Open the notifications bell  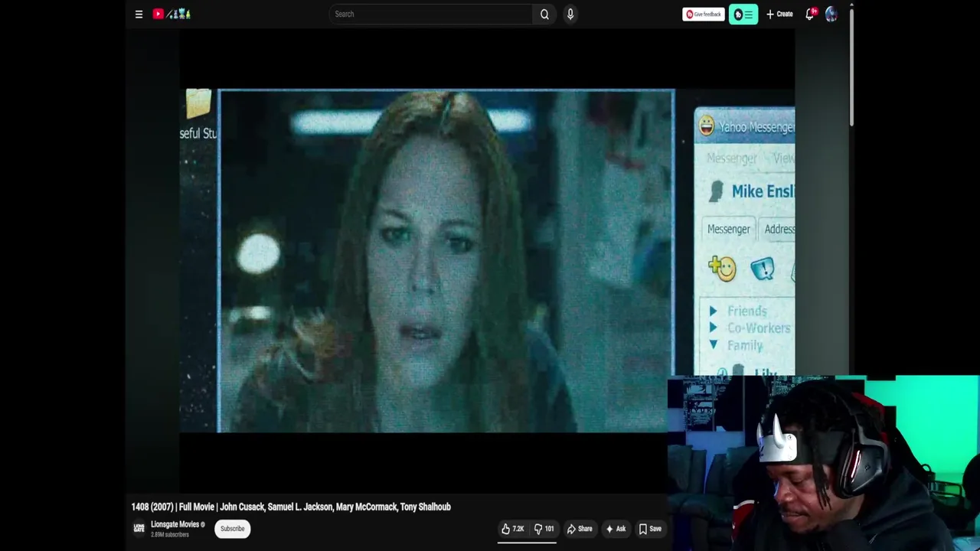tap(810, 14)
